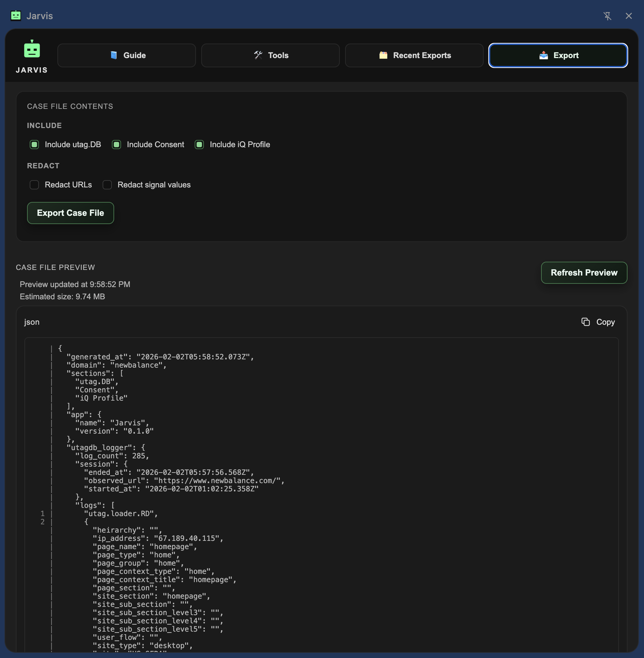The width and height of the screenshot is (644, 658).
Task: Click the Refresh Preview button
Action: 584,273
